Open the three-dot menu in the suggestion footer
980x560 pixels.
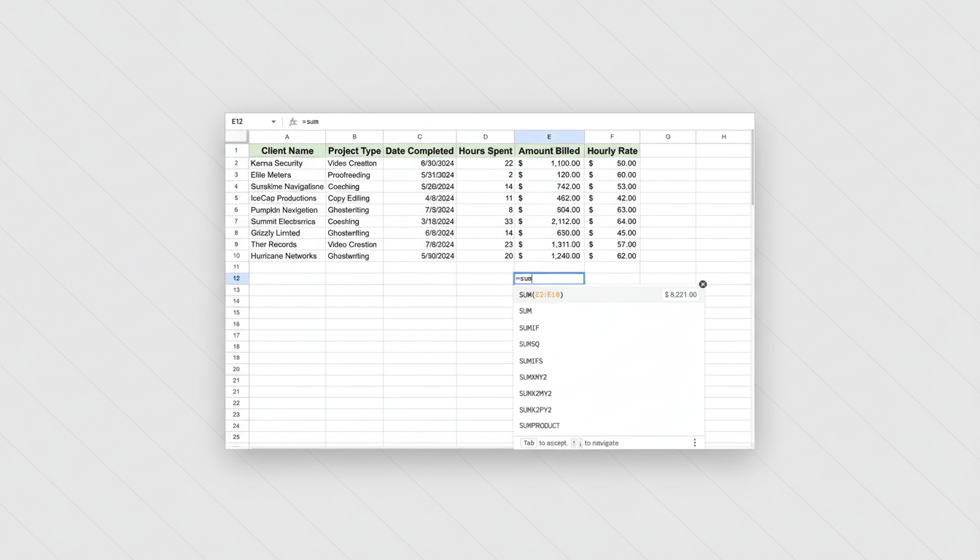[x=694, y=442]
